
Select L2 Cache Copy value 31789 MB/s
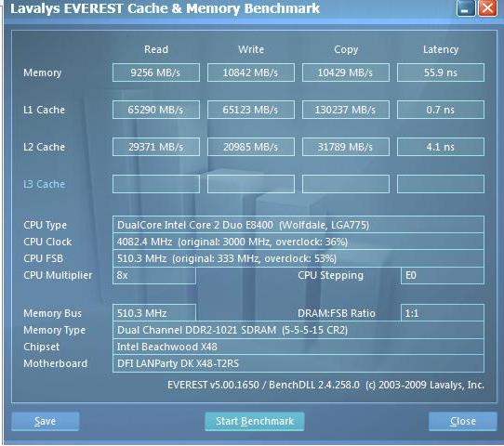[346, 147]
